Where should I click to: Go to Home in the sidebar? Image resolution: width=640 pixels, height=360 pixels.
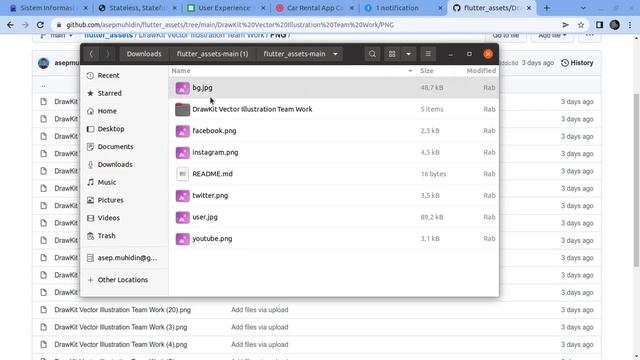pos(124,111)
